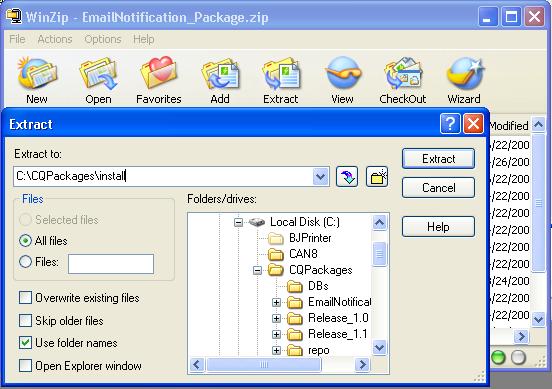The width and height of the screenshot is (552, 389).
Task: Open an archive with the Open icon
Action: coord(98,80)
